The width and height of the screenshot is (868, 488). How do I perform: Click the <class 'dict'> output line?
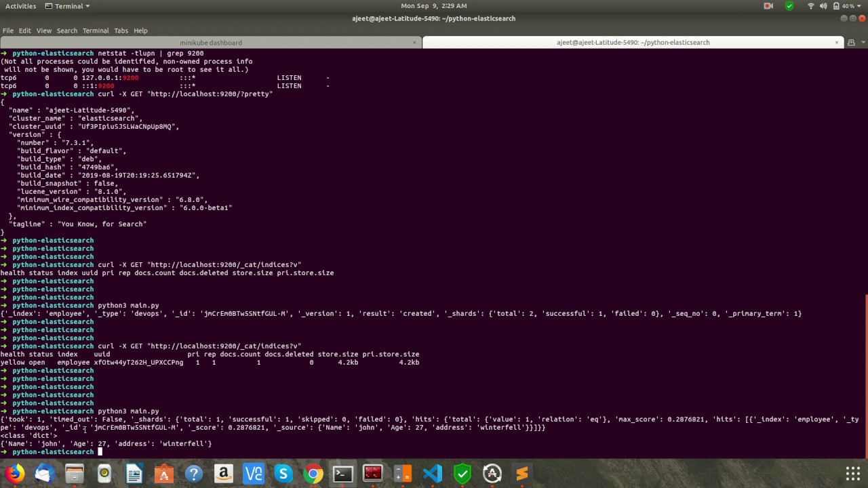tap(28, 435)
